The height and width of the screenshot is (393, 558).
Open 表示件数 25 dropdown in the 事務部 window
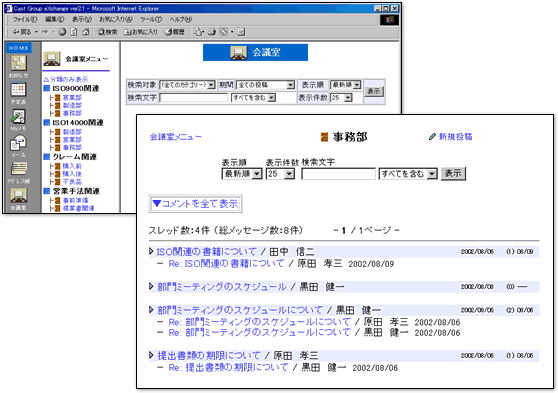(x=280, y=174)
